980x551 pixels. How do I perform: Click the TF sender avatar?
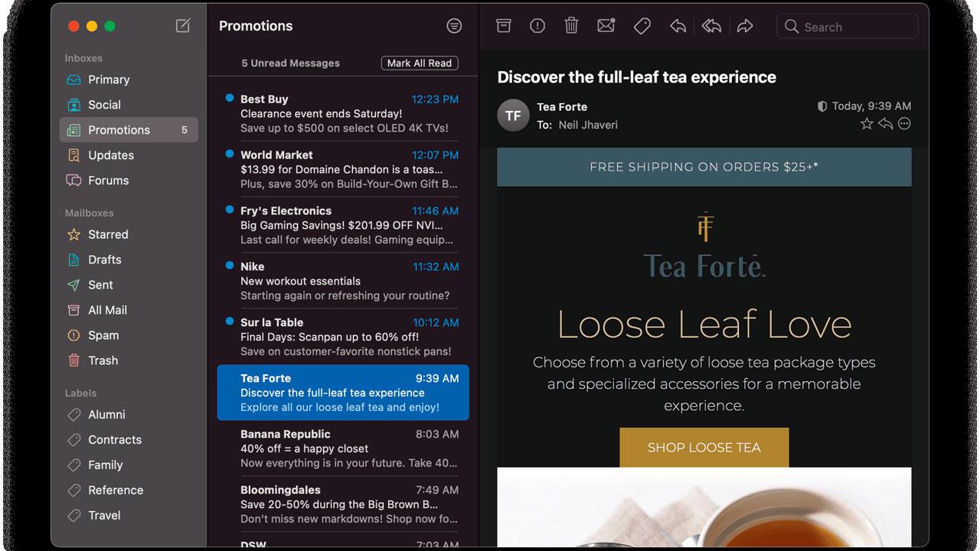[x=513, y=116]
